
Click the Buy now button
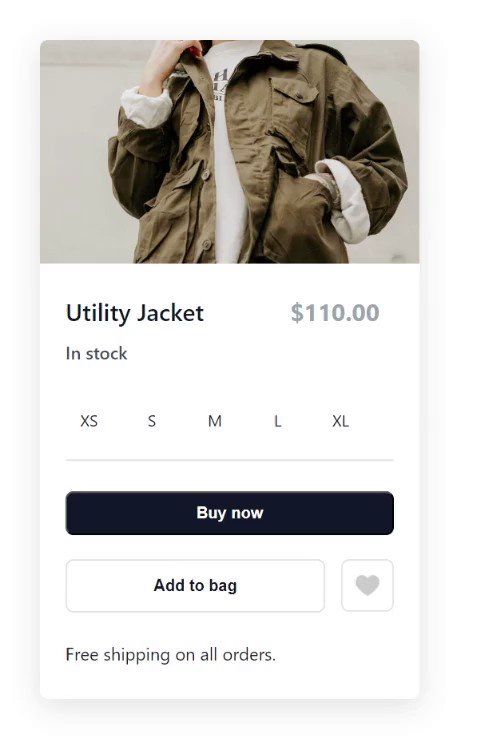pos(230,513)
